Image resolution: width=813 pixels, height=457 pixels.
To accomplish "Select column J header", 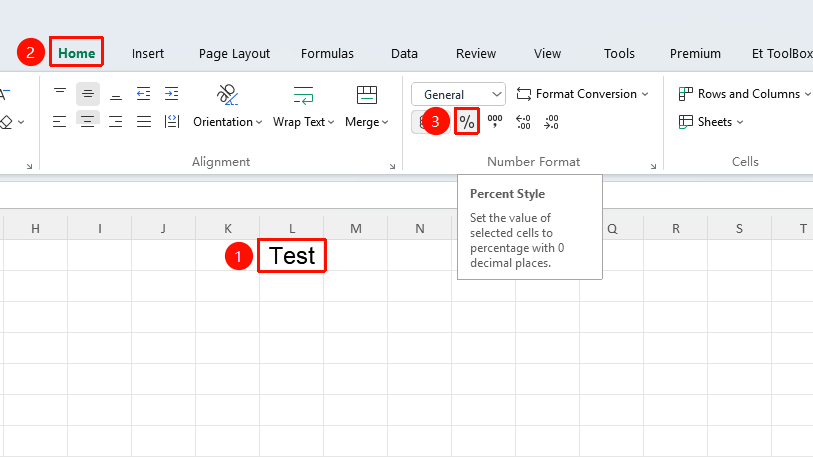I will 163,228.
